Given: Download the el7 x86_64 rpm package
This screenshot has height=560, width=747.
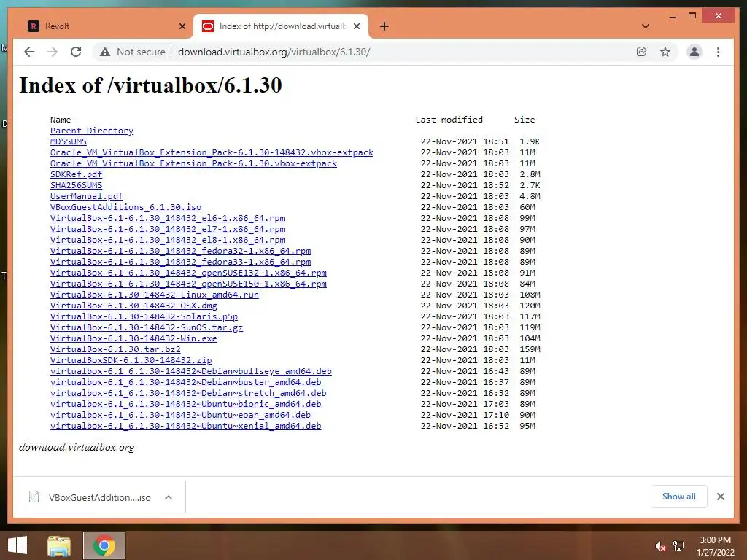Looking at the screenshot, I should click(168, 229).
